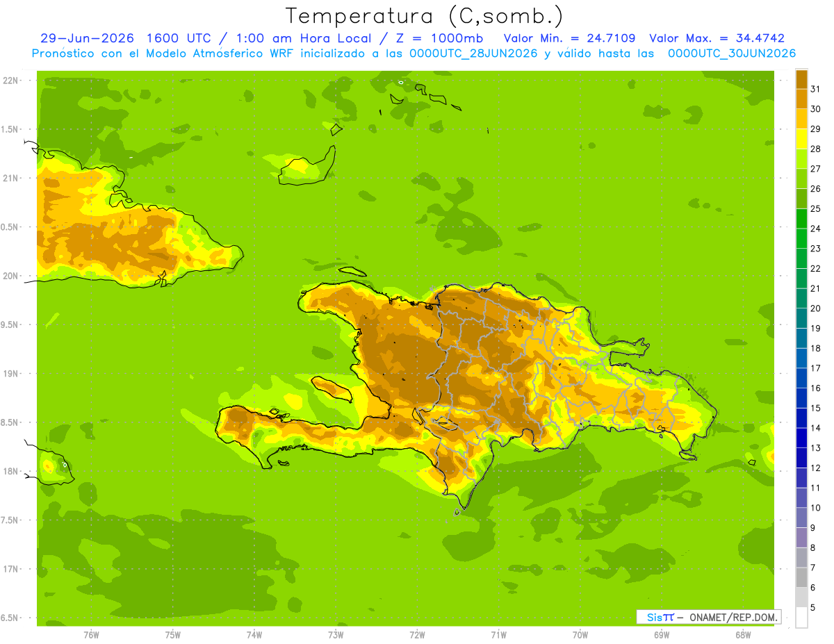Click legend value '20' on the color bar
834x644 pixels.
[x=815, y=308]
